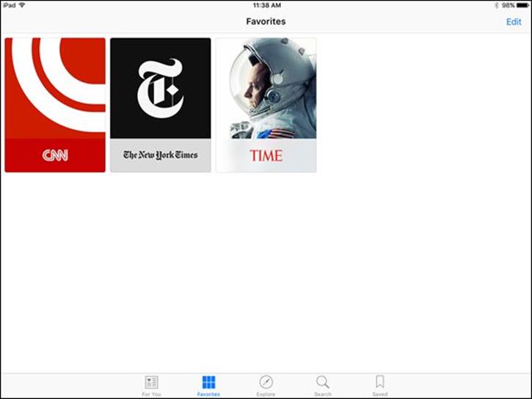Open The New York Times channel tile
This screenshot has width=532, height=399.
pos(161,105)
